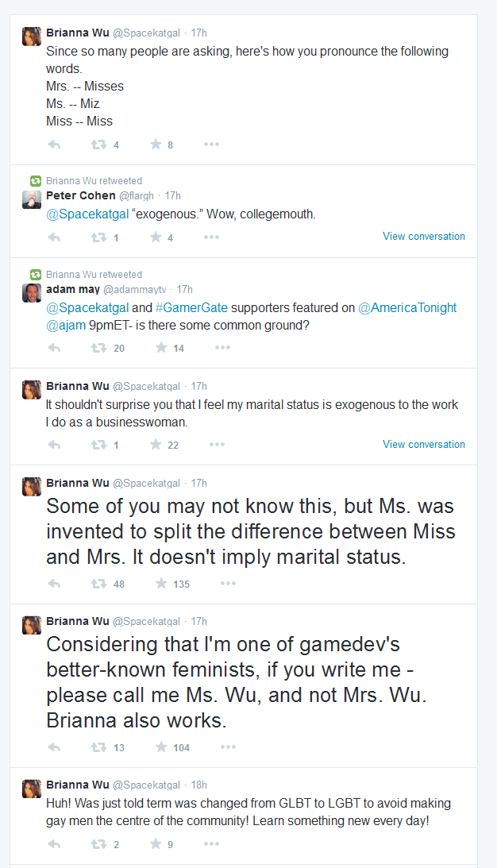The width and height of the screenshot is (497, 868).
Task: Favorite the GLBT to LGBT tweet
Action: 156,844
